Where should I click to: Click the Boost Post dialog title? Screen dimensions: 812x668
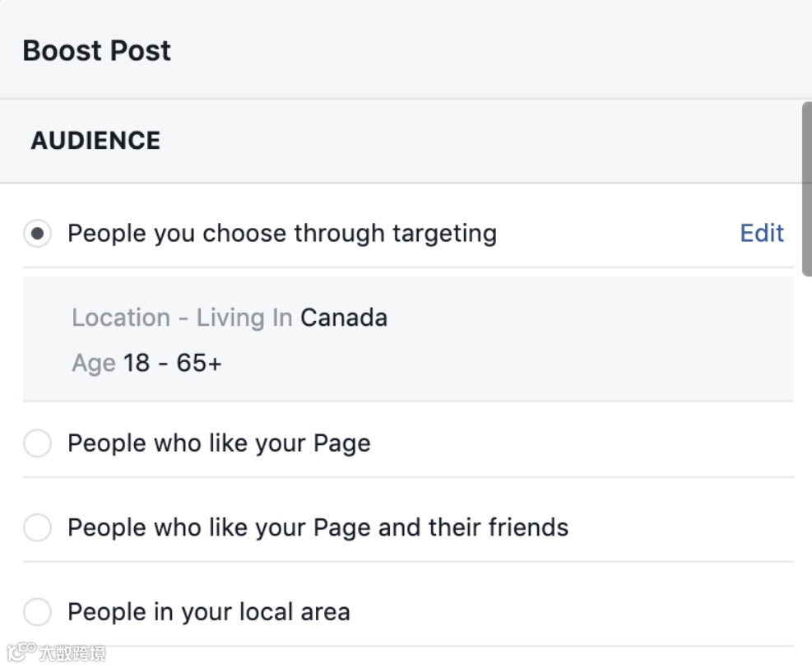pyautogui.click(x=97, y=51)
